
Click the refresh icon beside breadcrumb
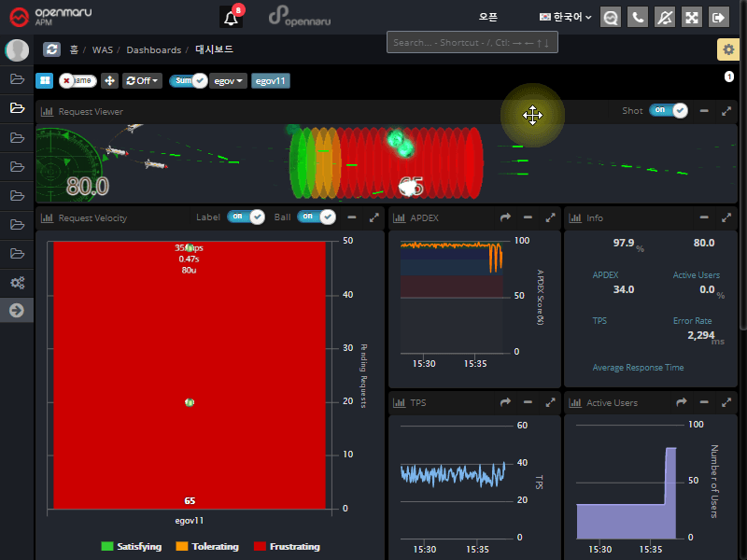click(51, 49)
